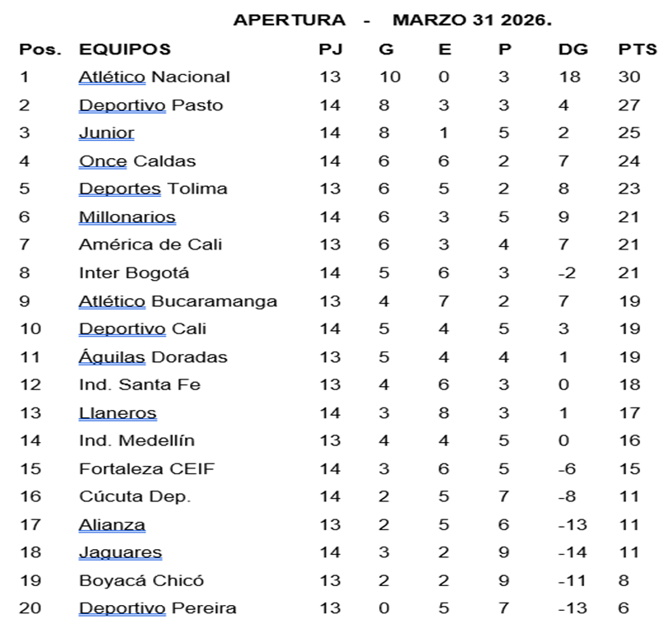Click the DG column header

coord(572,49)
